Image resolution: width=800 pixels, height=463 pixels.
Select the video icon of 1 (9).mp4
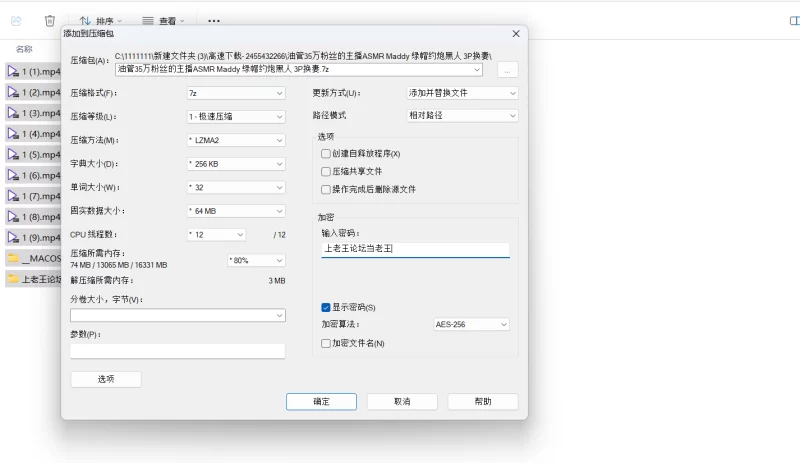(x=13, y=237)
